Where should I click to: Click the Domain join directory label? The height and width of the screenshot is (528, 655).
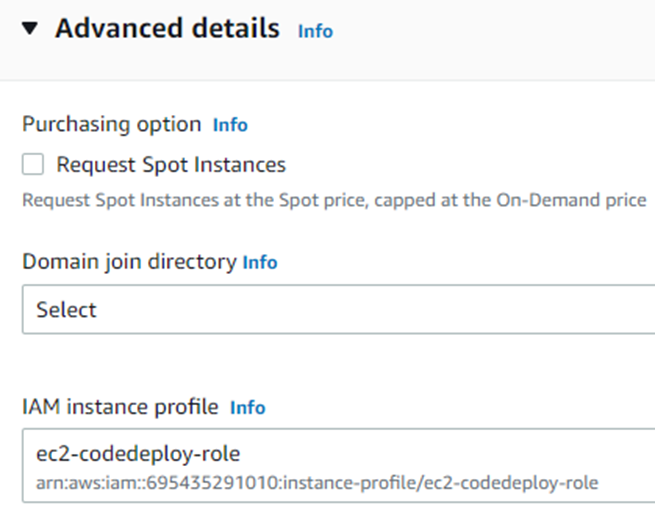[130, 263]
